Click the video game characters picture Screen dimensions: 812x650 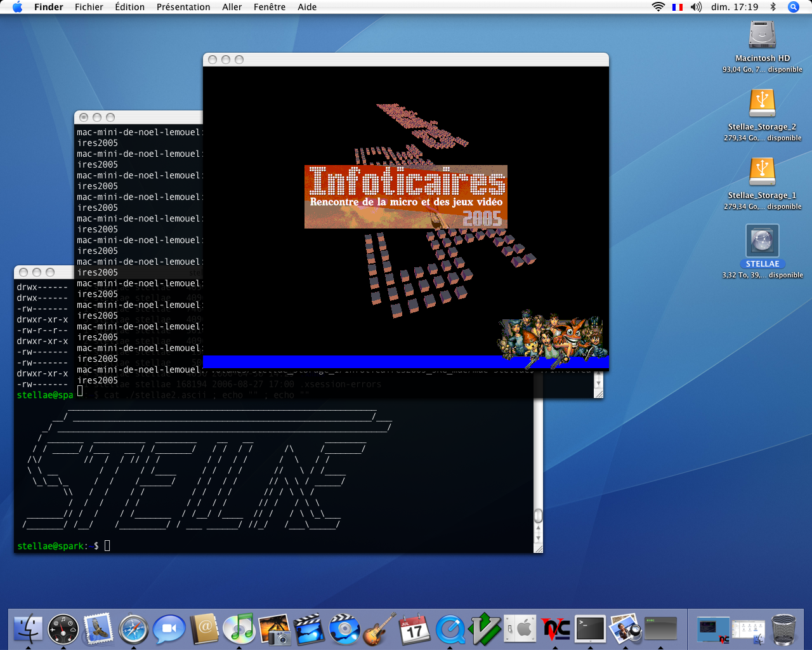pyautogui.click(x=552, y=340)
